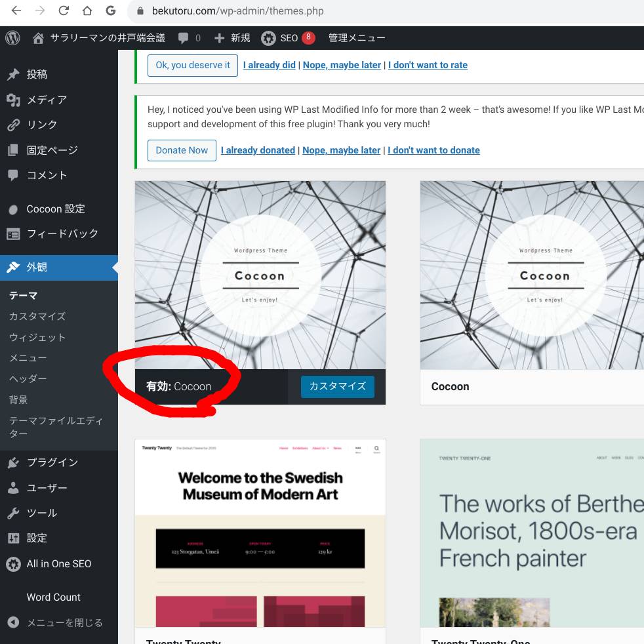The image size is (644, 644).
Task: Click the 投稿 pin icon
Action: pos(13,74)
